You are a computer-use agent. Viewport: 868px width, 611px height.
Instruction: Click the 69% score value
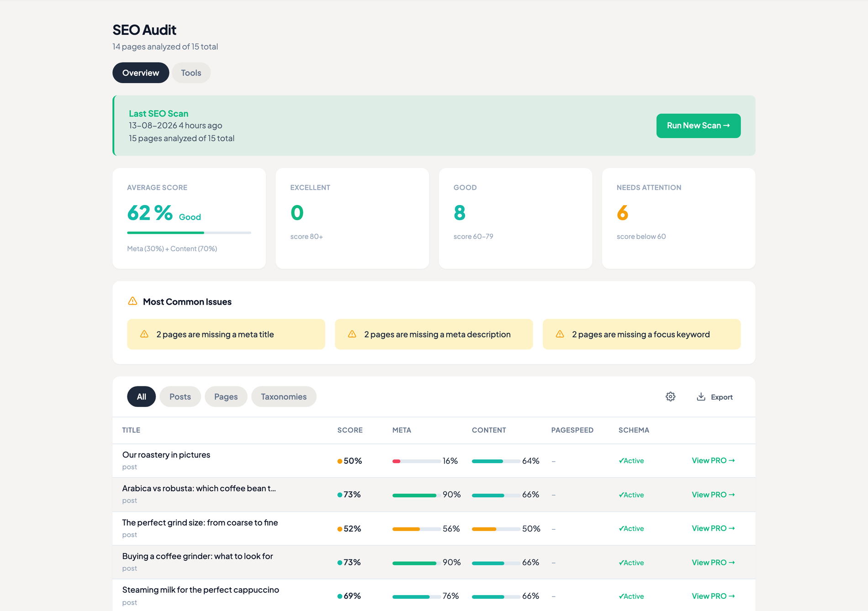tap(352, 596)
